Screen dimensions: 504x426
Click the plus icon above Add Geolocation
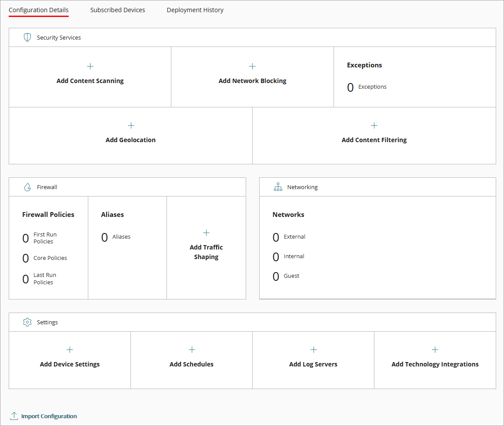point(130,125)
